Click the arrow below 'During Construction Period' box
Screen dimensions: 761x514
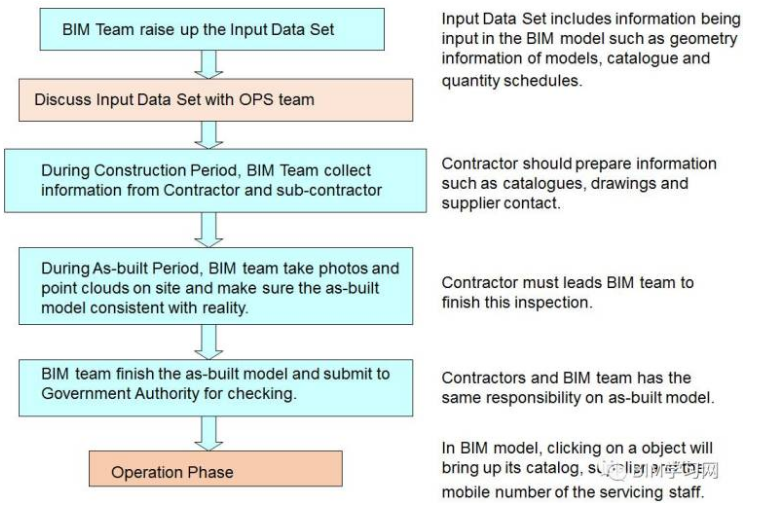(209, 230)
